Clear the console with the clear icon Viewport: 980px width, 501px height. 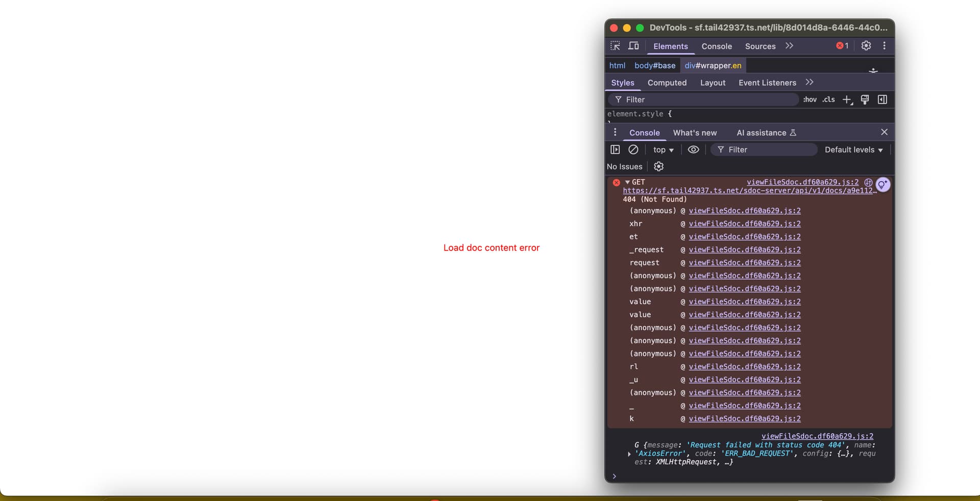click(x=633, y=149)
